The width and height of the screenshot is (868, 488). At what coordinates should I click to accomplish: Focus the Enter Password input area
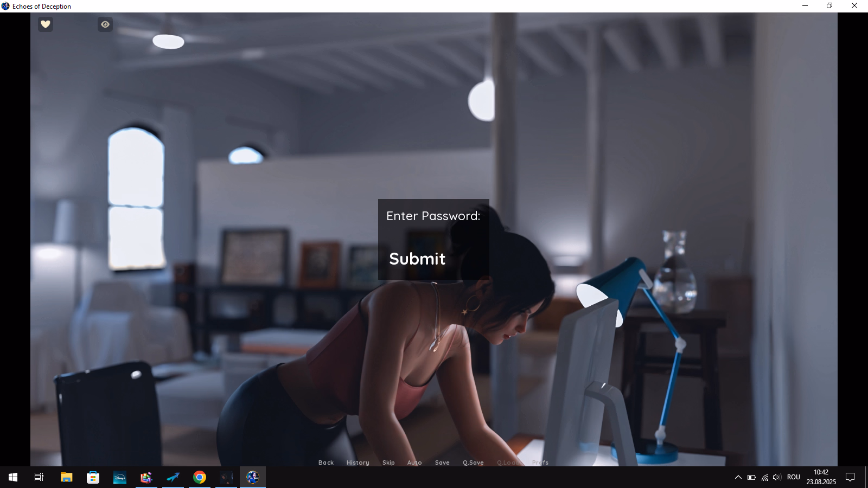coord(433,237)
